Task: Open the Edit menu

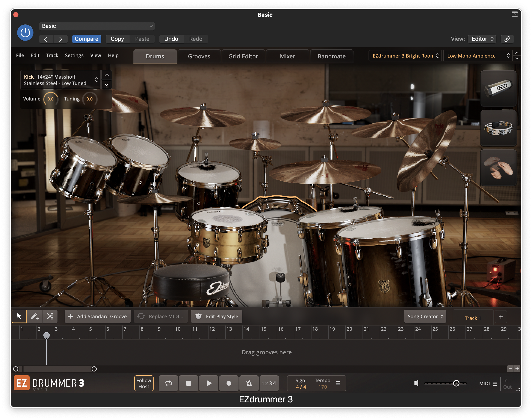Action: [35, 55]
